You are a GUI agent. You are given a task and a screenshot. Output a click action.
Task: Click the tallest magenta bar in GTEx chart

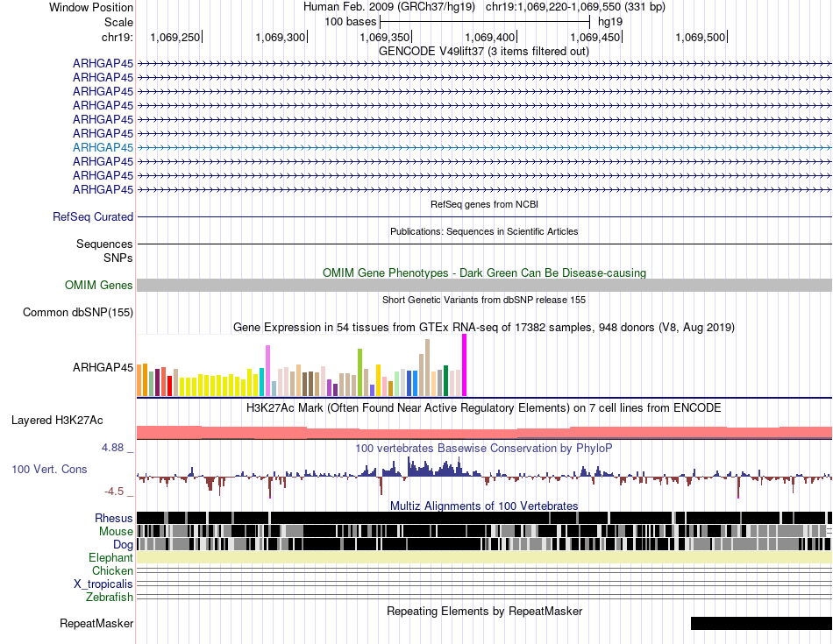465,365
